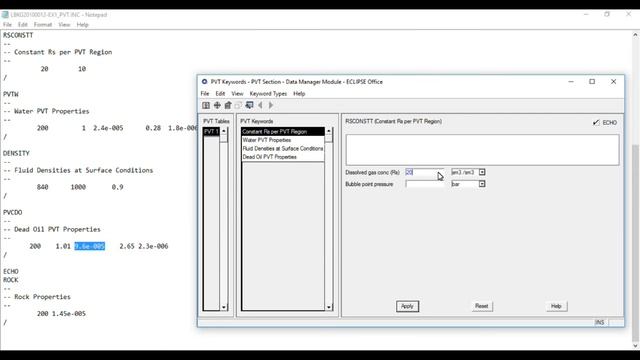Image resolution: width=640 pixels, height=360 pixels.
Task: Click the greyed-out copy icon in the PVT toolbar
Action: point(238,105)
